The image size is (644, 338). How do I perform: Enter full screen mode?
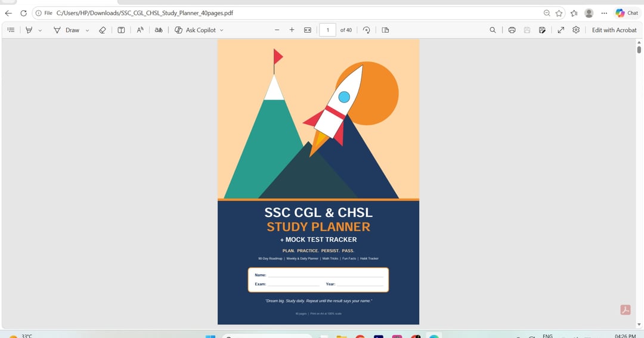coord(561,30)
